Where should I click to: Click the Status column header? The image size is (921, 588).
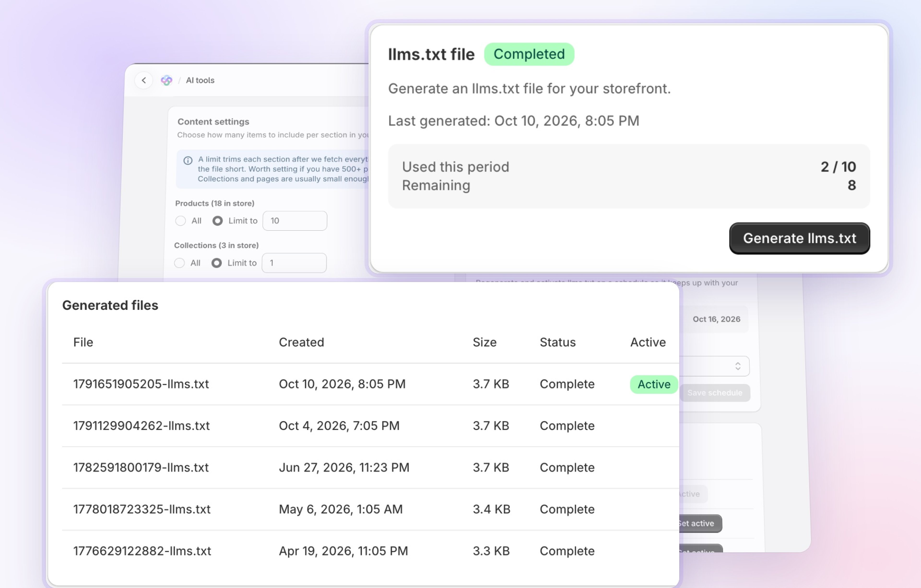(558, 342)
